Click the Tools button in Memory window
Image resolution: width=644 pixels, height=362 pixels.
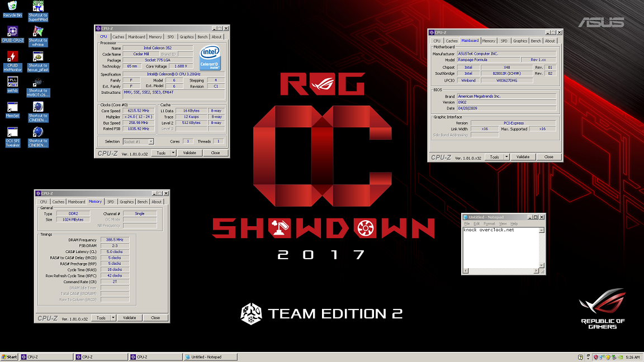[101, 318]
